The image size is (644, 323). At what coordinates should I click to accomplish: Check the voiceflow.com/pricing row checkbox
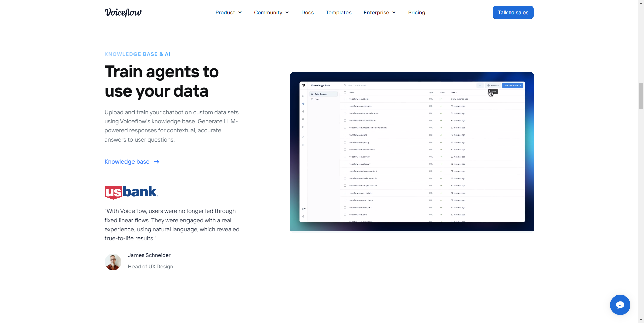[x=345, y=142]
